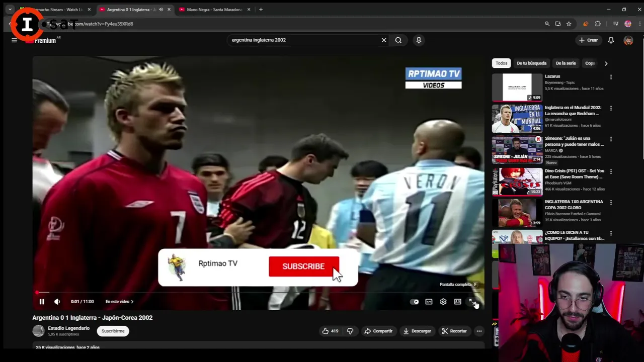
Task: Expand the 'En este video' chapters chevron
Action: pos(132,302)
